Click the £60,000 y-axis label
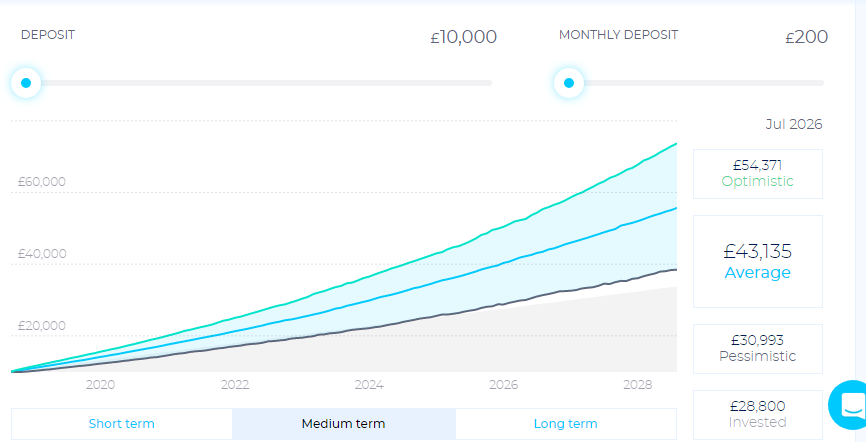Screen dimensions: 866x442 pos(42,182)
